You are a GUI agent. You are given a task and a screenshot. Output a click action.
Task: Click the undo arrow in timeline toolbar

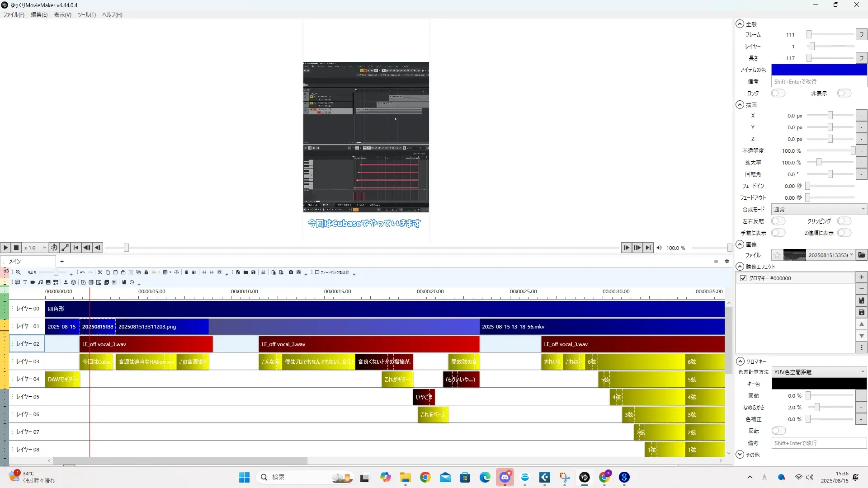coord(82,272)
